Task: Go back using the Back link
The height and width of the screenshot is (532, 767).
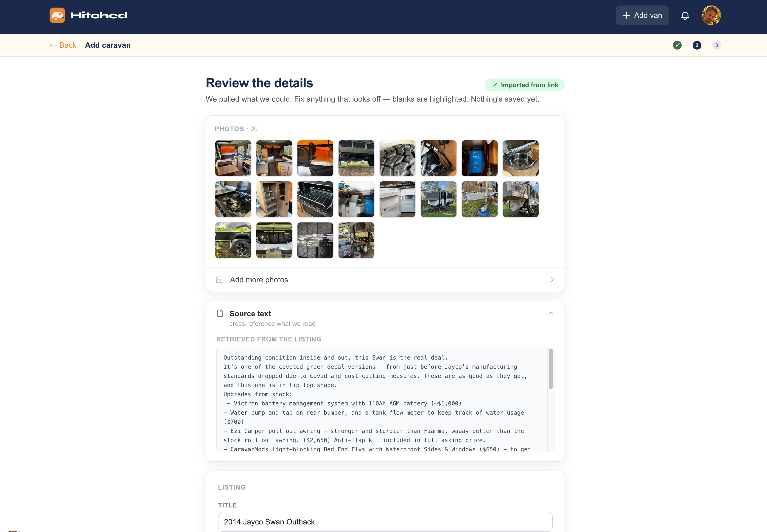Action: coord(63,45)
